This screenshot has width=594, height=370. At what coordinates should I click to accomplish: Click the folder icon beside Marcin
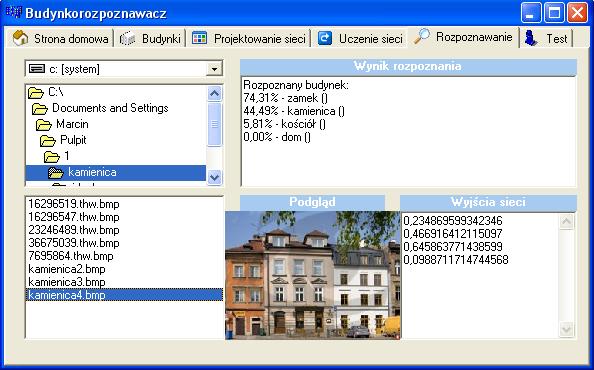click(x=44, y=125)
